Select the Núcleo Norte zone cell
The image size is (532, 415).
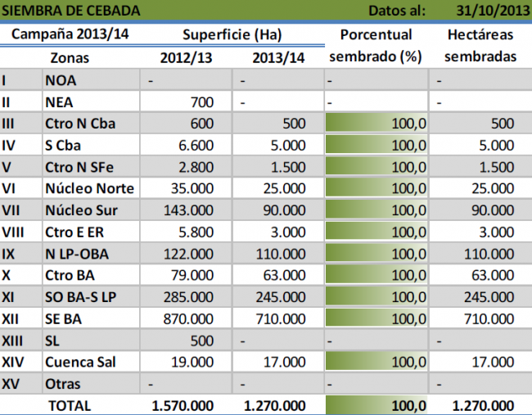click(90, 188)
